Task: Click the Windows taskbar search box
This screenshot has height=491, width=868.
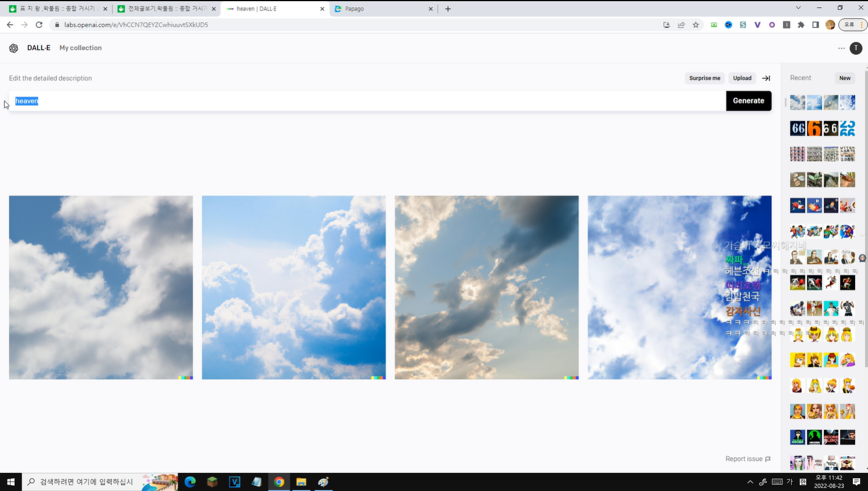Action: point(100,482)
